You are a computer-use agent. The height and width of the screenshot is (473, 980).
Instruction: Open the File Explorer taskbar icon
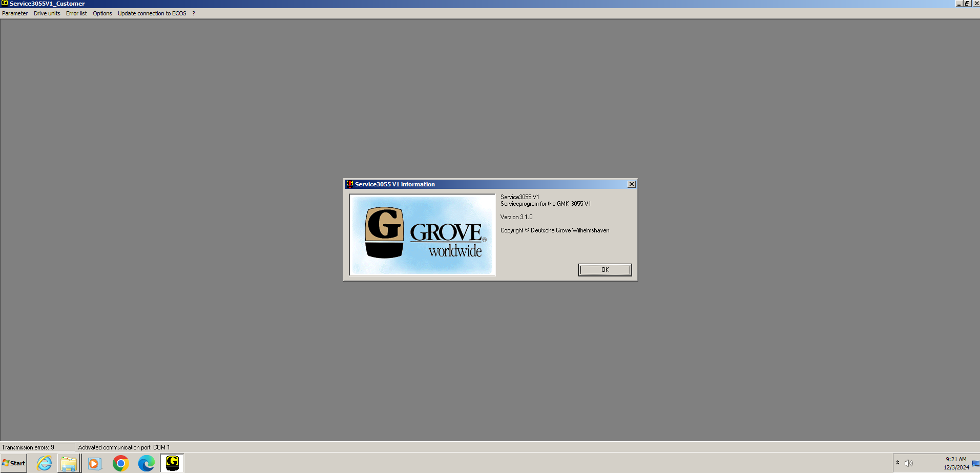point(69,463)
